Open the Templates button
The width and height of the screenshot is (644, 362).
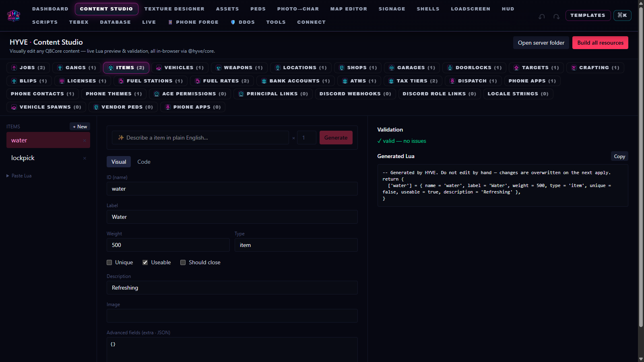tap(588, 15)
